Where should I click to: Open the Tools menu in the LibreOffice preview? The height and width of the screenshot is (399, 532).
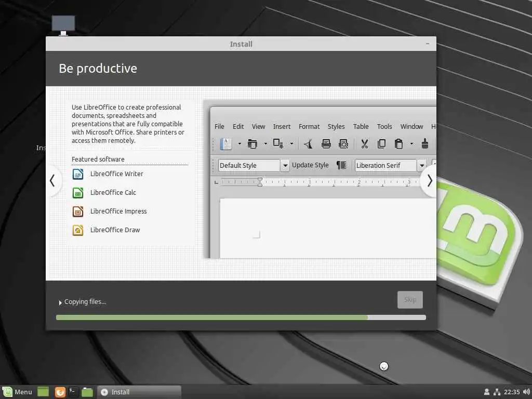point(384,127)
